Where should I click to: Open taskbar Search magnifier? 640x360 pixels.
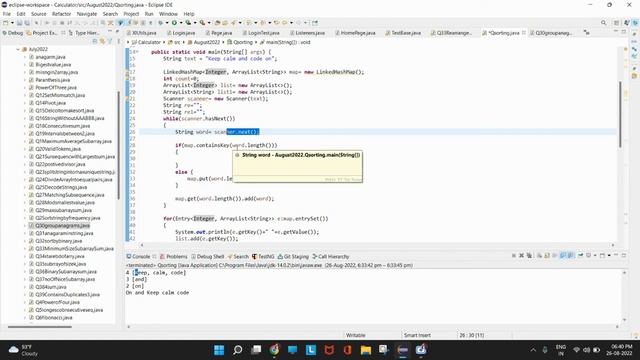pyautogui.click(x=238, y=350)
